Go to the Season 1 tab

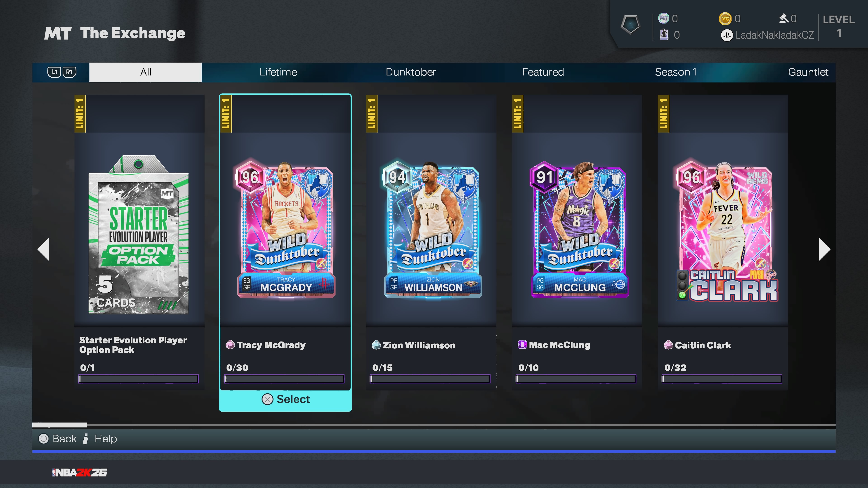(675, 72)
